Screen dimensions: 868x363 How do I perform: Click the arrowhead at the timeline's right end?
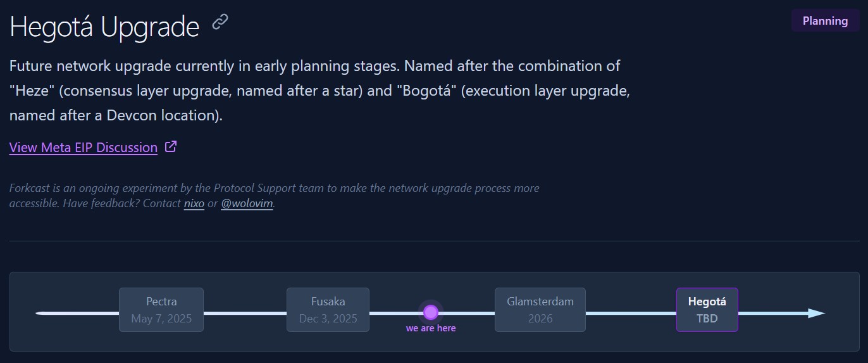(x=816, y=313)
